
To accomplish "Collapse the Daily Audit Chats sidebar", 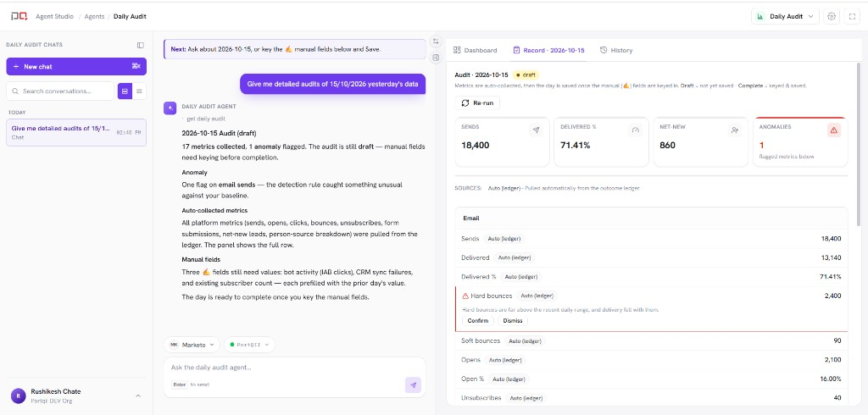I will [141, 45].
